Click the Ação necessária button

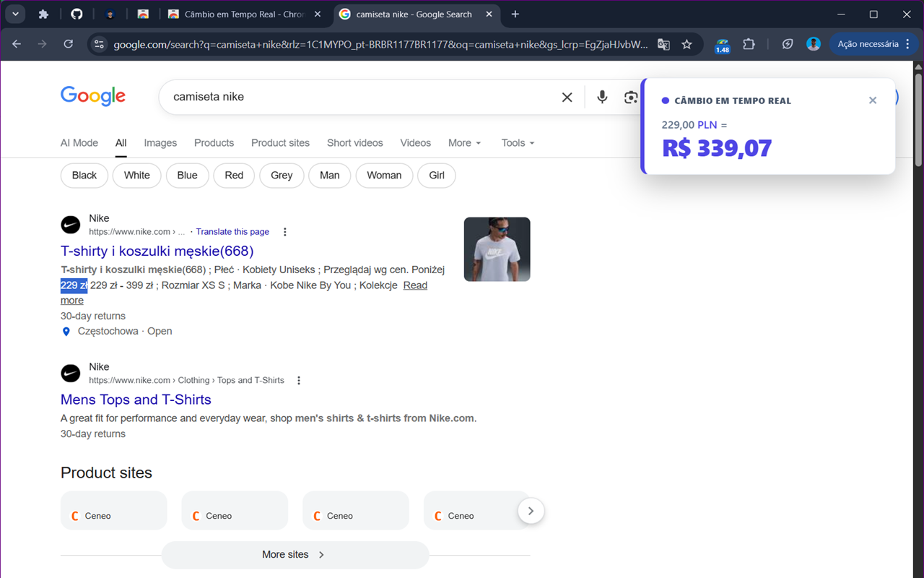click(x=873, y=44)
